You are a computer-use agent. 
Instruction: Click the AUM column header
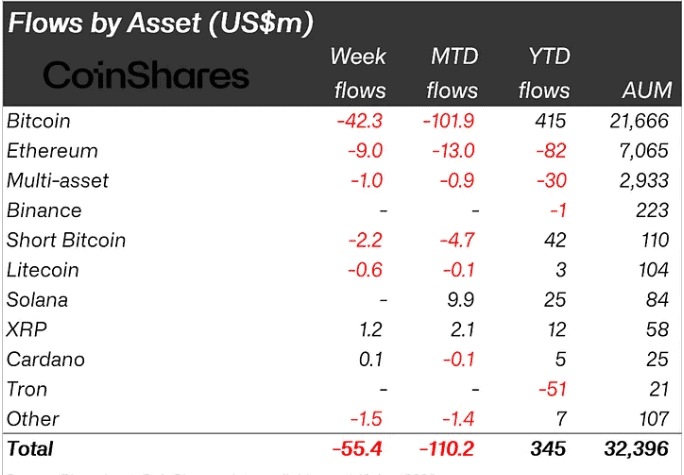(647, 90)
